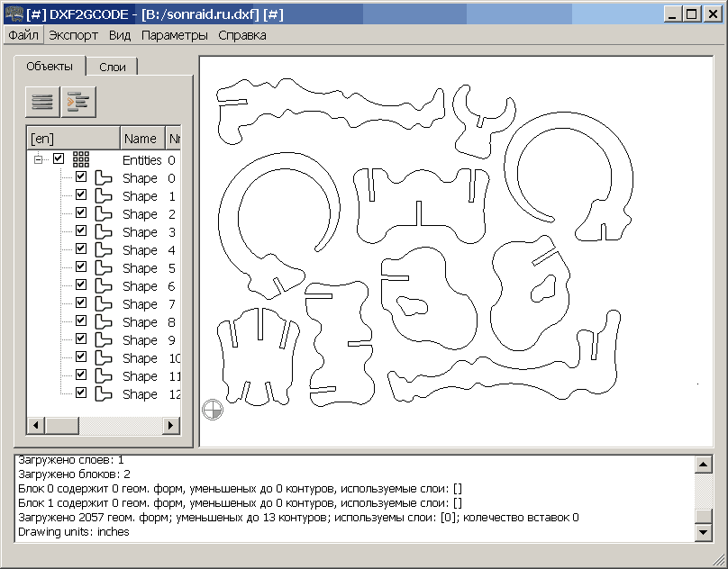
Task: Click the DXF2GCODE icon in the title bar
Action: [x=13, y=11]
